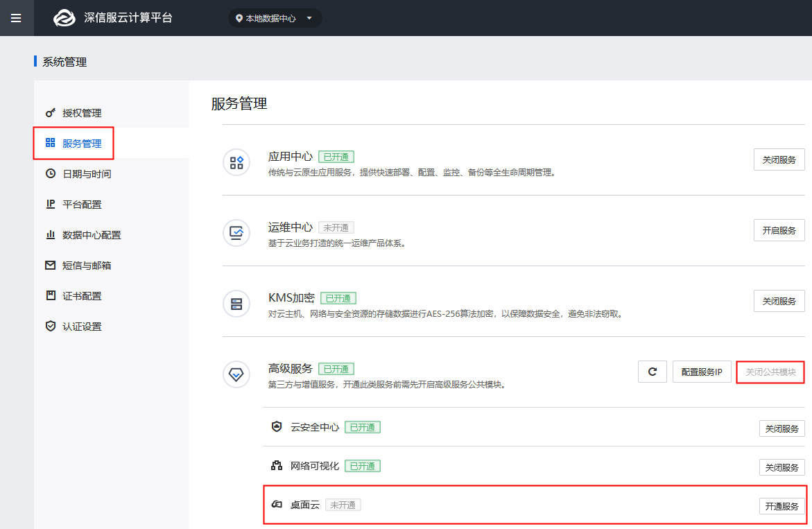Click the 授权管理 key icon

50,113
